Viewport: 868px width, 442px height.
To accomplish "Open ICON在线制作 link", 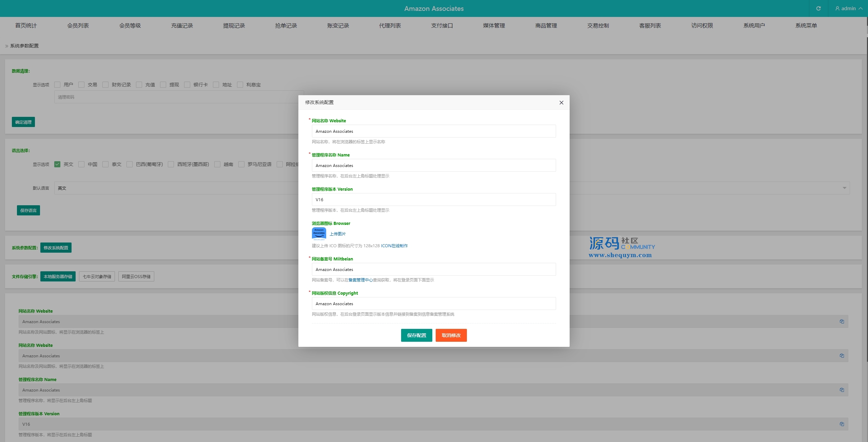I will click(x=394, y=246).
